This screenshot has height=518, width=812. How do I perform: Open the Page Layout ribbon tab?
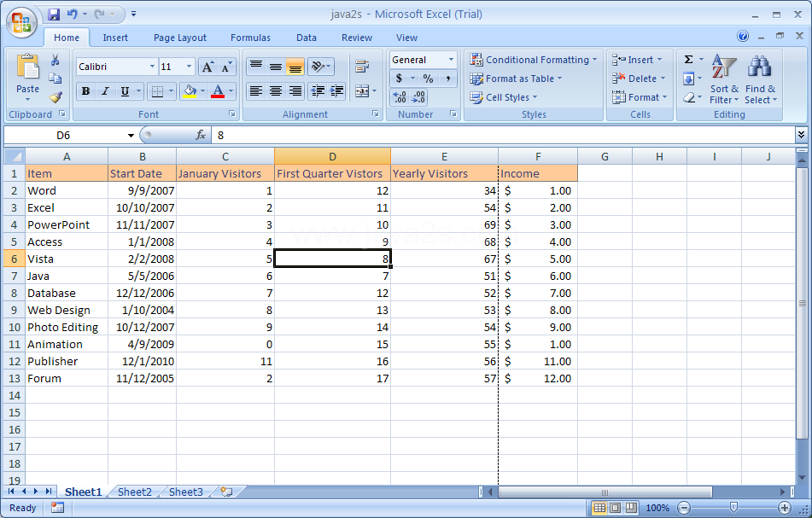pyautogui.click(x=179, y=38)
